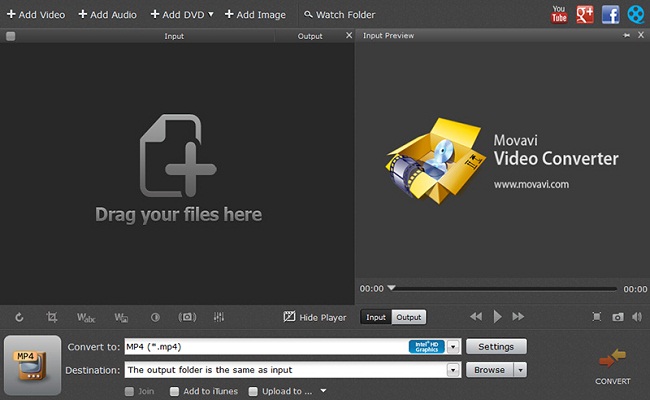Take a snapshot with the camera icon
The width and height of the screenshot is (650, 400).
(x=619, y=317)
